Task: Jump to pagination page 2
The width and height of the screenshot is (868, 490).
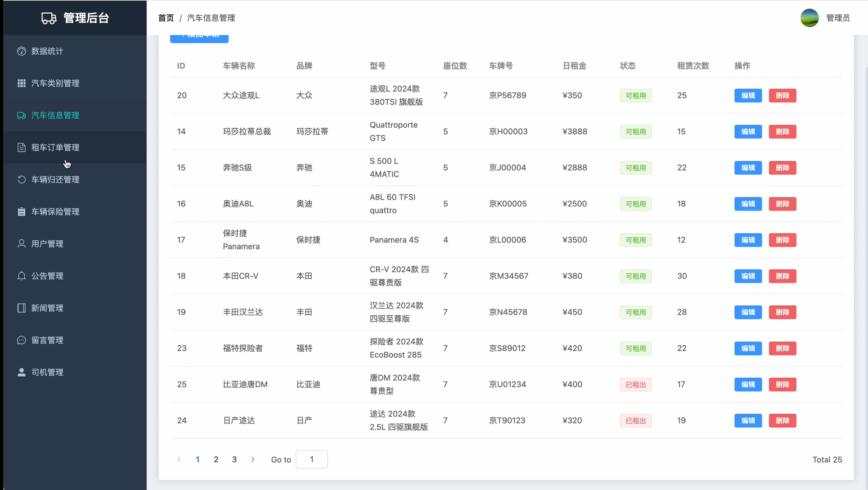Action: [216, 459]
